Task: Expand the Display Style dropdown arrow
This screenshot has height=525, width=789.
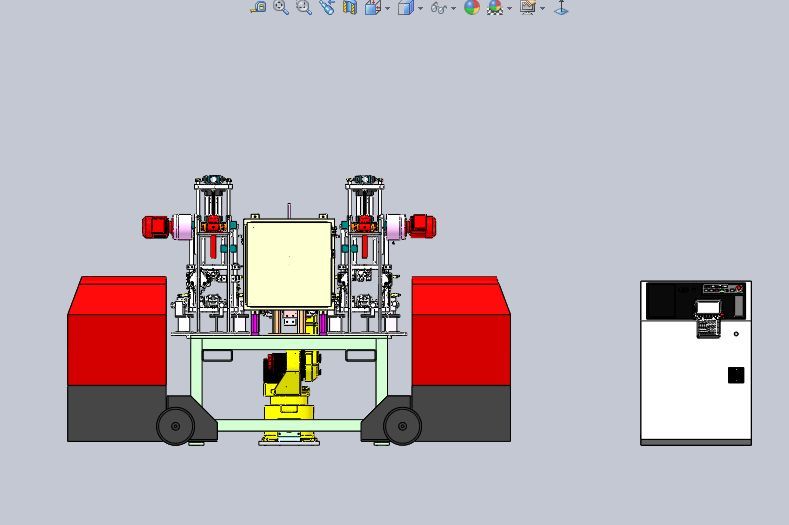Action: (420, 8)
